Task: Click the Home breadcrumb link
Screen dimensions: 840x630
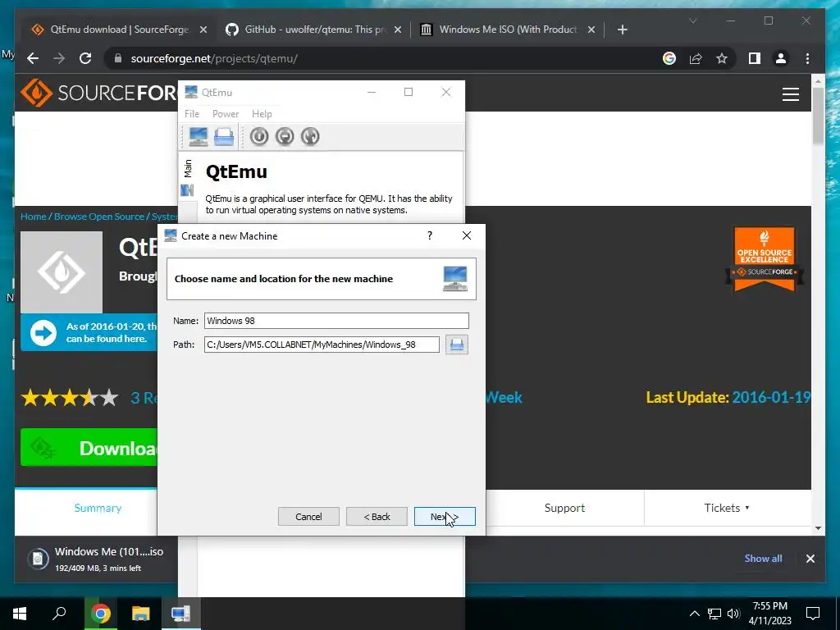Action: (x=33, y=217)
